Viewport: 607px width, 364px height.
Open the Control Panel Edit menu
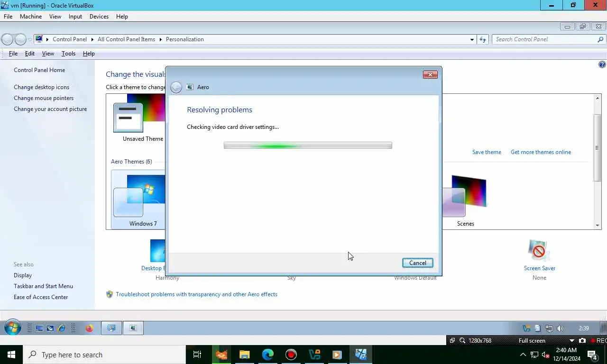[30, 54]
